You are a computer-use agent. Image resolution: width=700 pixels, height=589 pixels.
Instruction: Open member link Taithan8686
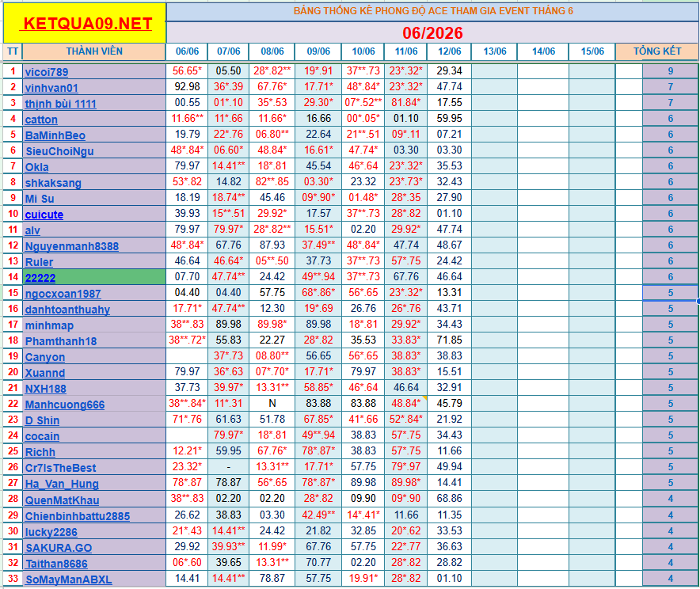(x=56, y=564)
